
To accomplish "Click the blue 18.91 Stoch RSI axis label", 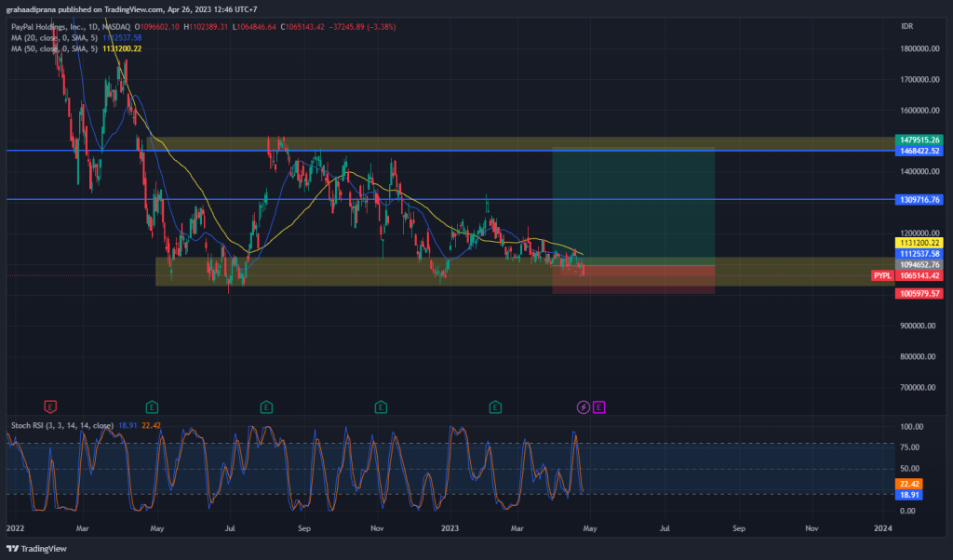I will (909, 495).
